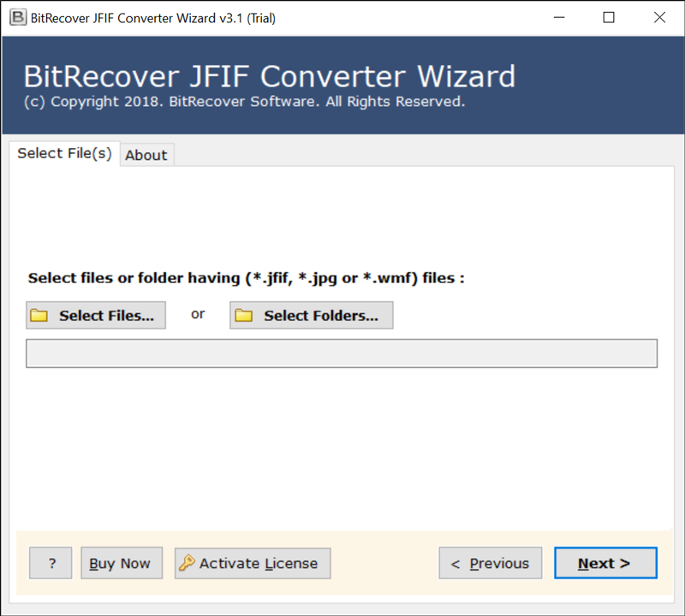Open the Activate License dialog
The image size is (685, 616).
253,563
